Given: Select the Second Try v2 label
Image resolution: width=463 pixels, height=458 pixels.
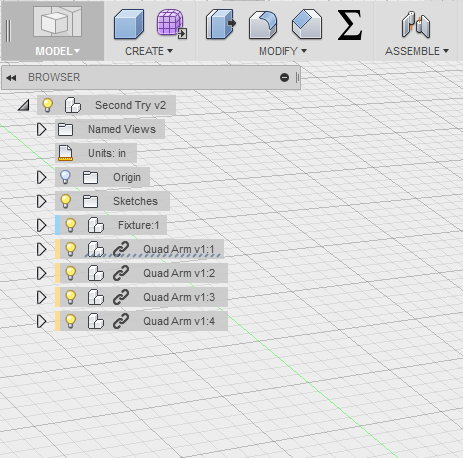Looking at the screenshot, I should point(130,105).
